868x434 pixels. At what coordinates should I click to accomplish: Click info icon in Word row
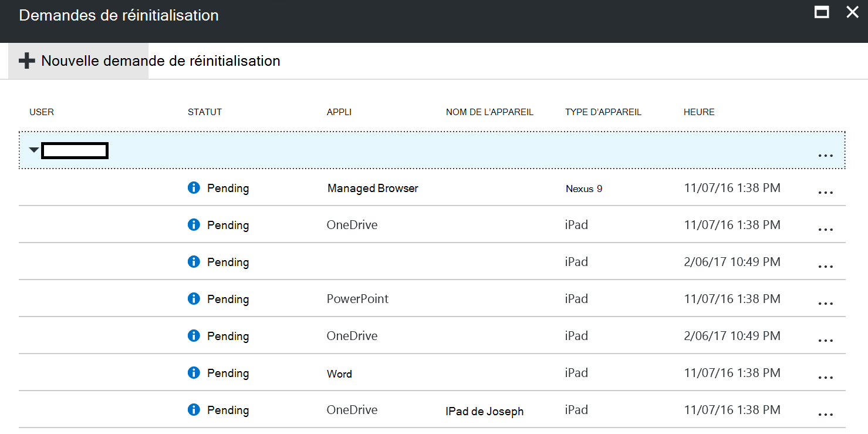(194, 372)
